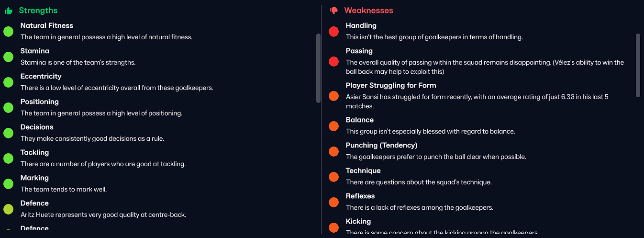The width and height of the screenshot is (644, 238).
Task: Select the Balance weakness title
Action: tap(359, 120)
